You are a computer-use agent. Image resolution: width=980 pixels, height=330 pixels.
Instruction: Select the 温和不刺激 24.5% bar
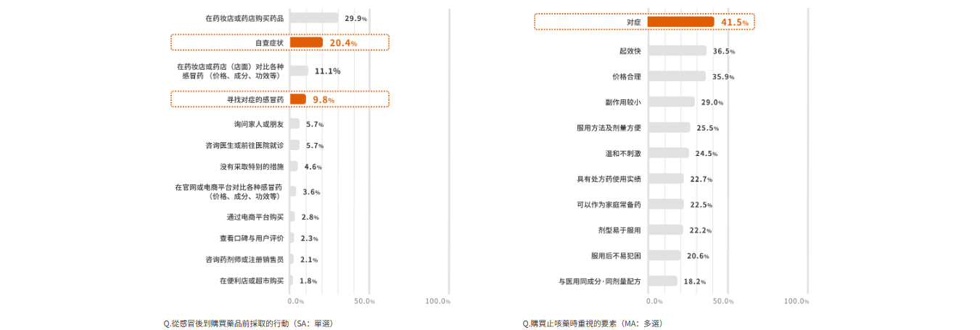click(668, 153)
